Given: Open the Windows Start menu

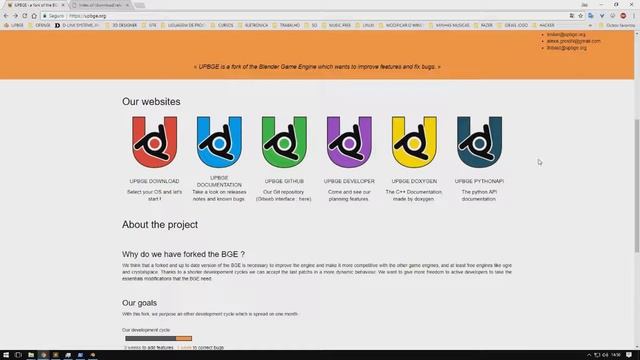Looking at the screenshot, I should [6, 355].
